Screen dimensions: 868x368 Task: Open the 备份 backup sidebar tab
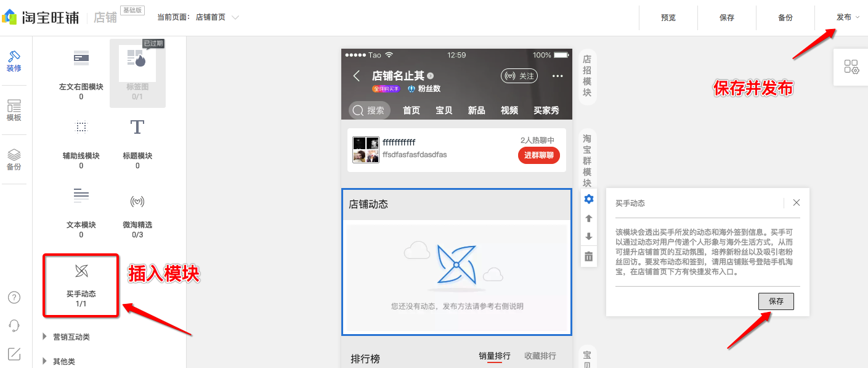(x=14, y=160)
